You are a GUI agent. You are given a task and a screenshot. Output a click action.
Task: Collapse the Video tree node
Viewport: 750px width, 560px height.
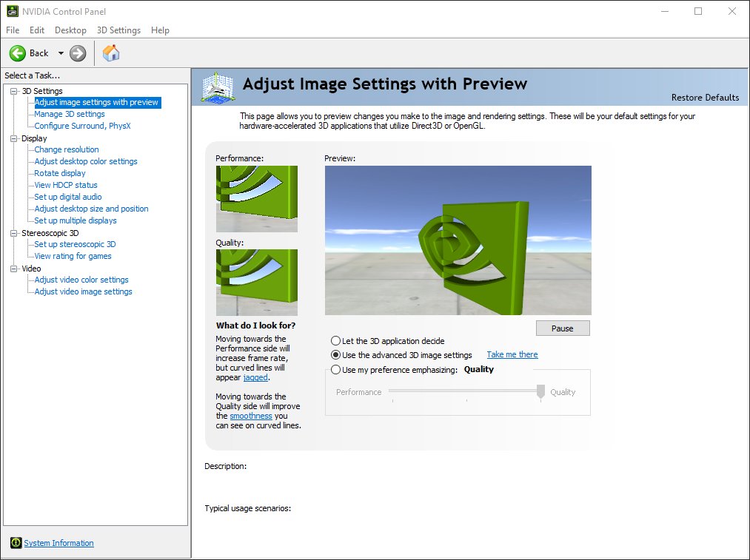14,269
